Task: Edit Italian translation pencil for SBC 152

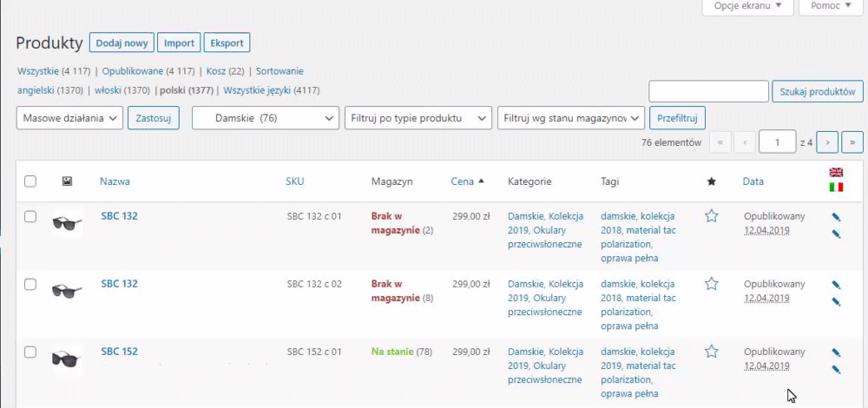Action: (836, 369)
